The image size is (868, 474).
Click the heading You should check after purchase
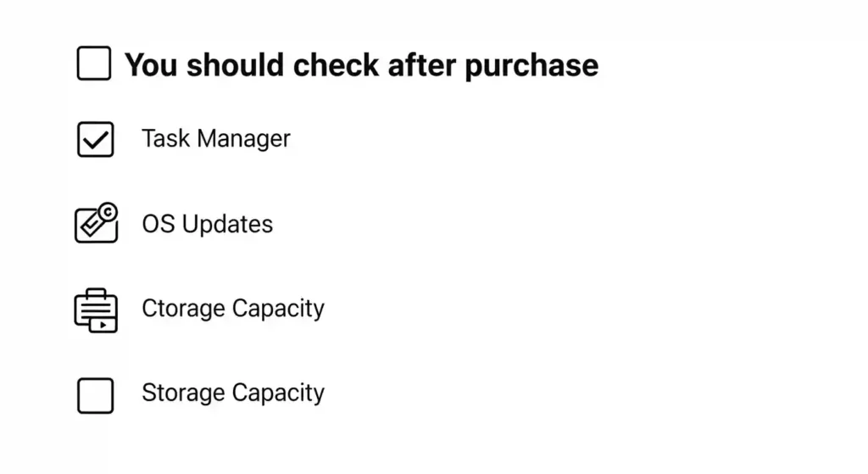coord(361,65)
